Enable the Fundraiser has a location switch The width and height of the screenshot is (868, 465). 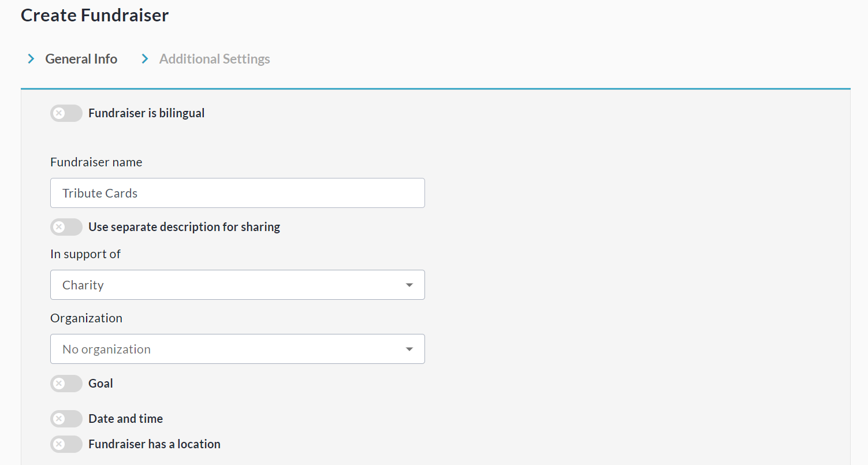(x=66, y=444)
